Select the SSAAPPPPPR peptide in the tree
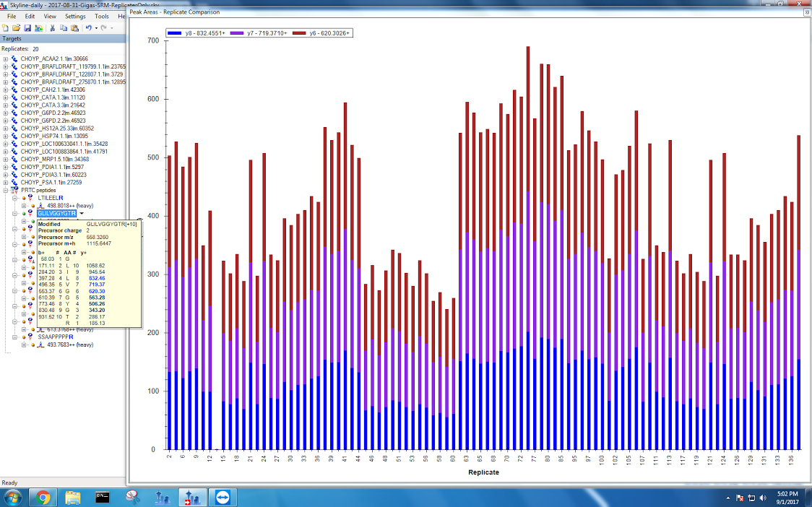 point(57,337)
